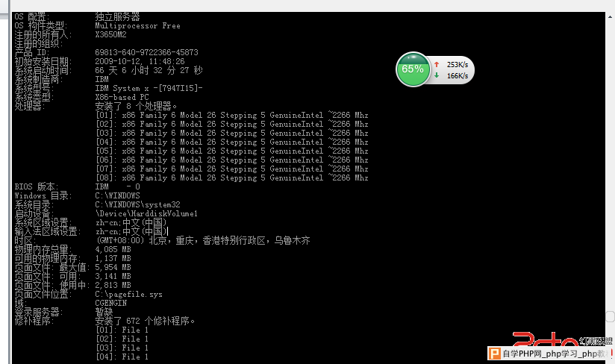Click the registered owner value X3650M2

pyautogui.click(x=110, y=35)
